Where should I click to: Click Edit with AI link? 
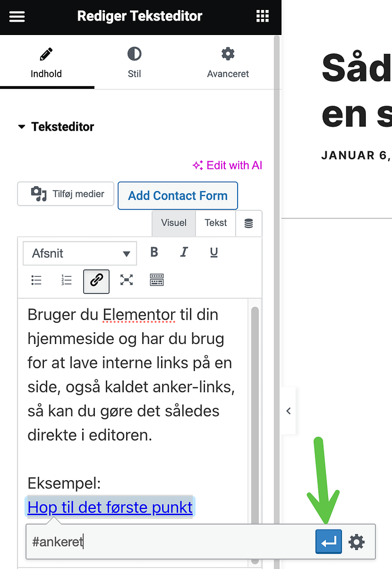tap(227, 165)
